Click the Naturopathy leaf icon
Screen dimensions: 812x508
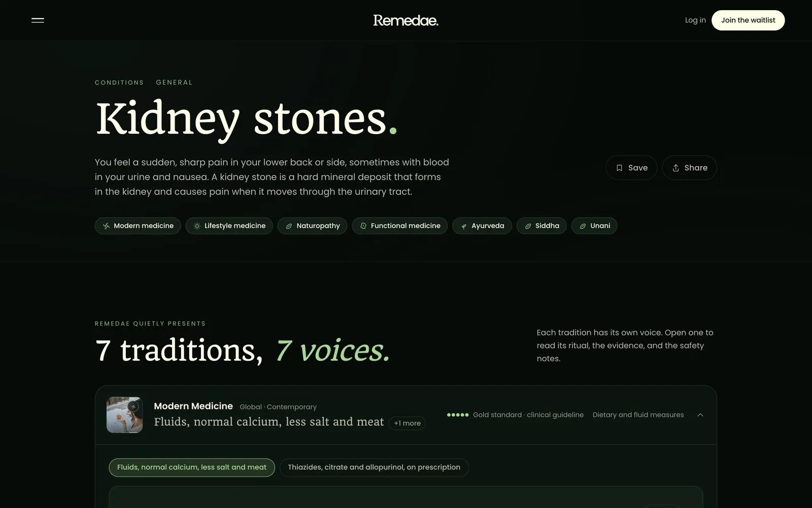[x=289, y=226]
